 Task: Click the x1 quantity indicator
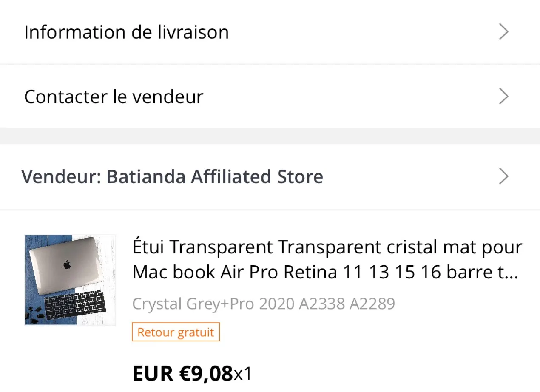point(243,374)
